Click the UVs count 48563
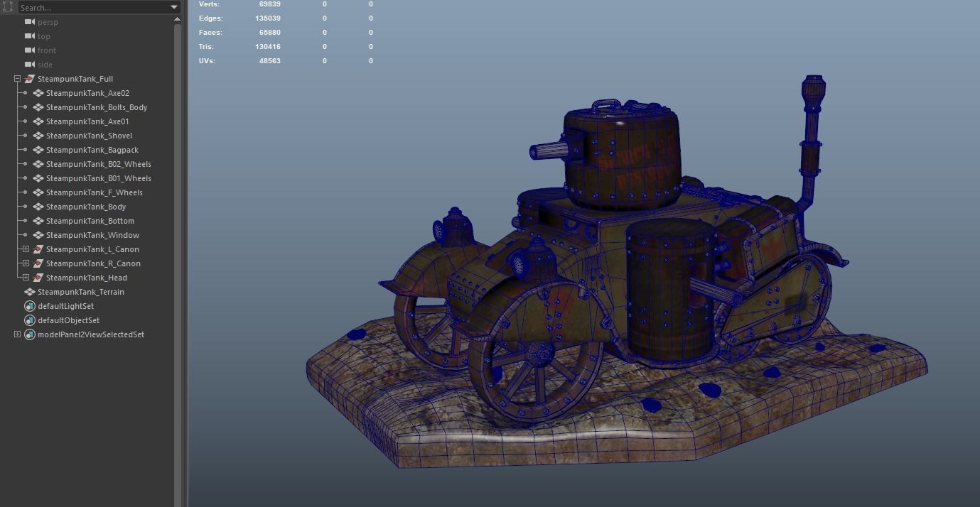This screenshot has height=507, width=980. pos(270,61)
